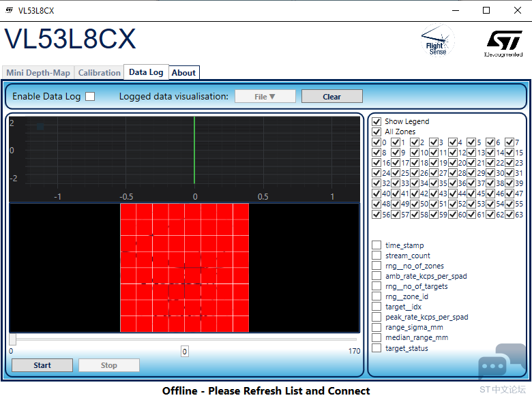Close the VL53L8CX window
Screen dimensions: 532x400
click(518, 10)
